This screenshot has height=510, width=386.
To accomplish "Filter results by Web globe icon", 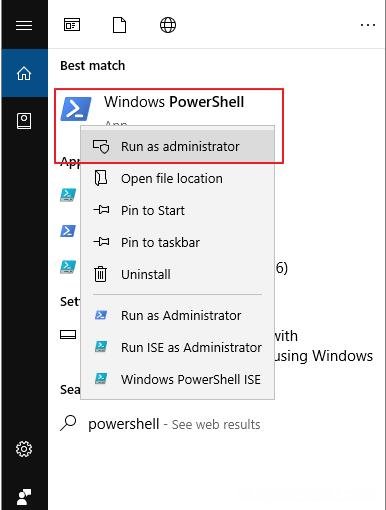I will tap(168, 25).
